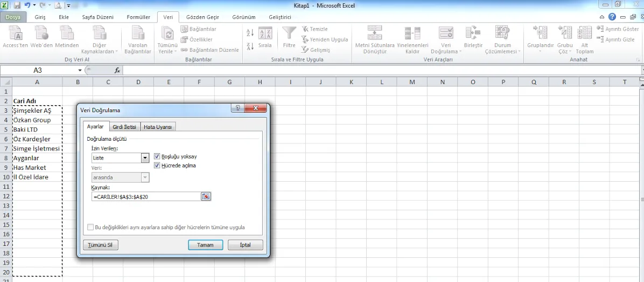Switch to the Girdi İletisi tab
Viewport: 644px width, 282px height.
(124, 127)
